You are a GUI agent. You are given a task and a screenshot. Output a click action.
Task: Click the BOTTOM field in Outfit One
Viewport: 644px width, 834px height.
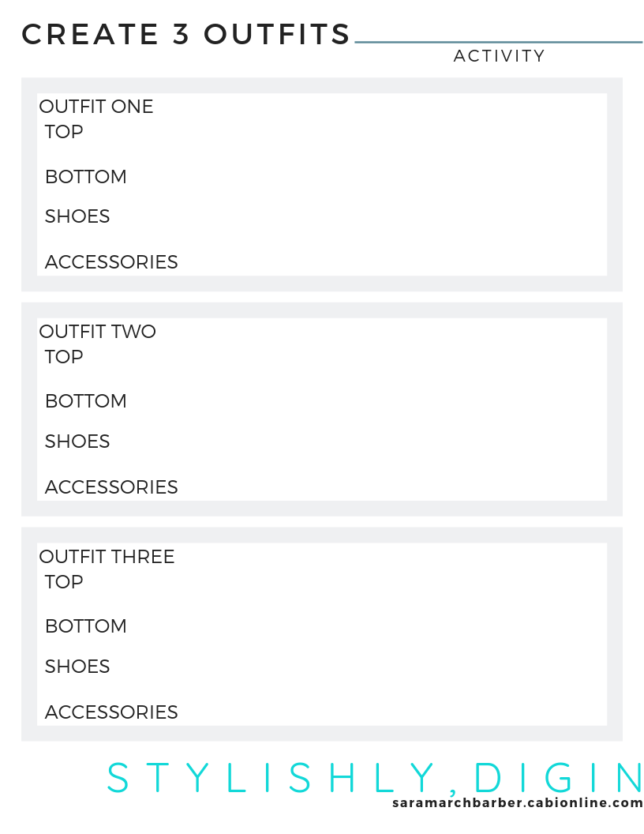tap(86, 177)
